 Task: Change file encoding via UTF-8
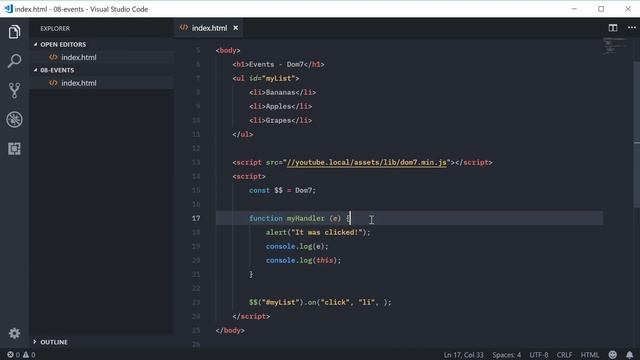coord(539,355)
